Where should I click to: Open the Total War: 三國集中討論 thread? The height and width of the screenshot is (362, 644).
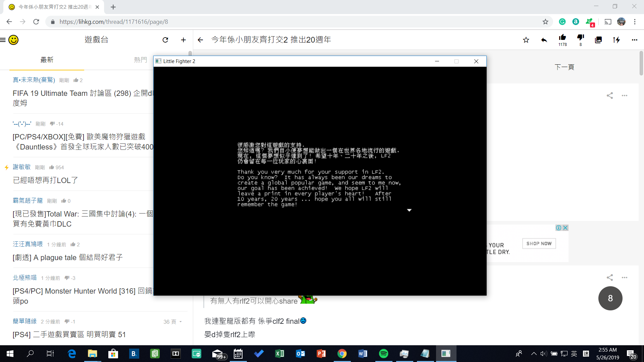click(x=83, y=219)
